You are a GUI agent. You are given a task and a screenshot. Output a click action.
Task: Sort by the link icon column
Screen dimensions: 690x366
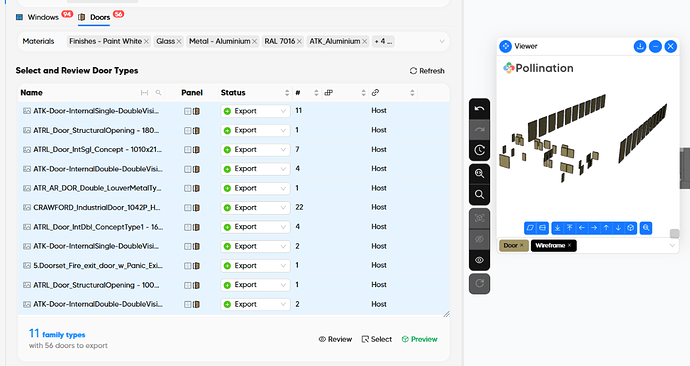click(412, 93)
